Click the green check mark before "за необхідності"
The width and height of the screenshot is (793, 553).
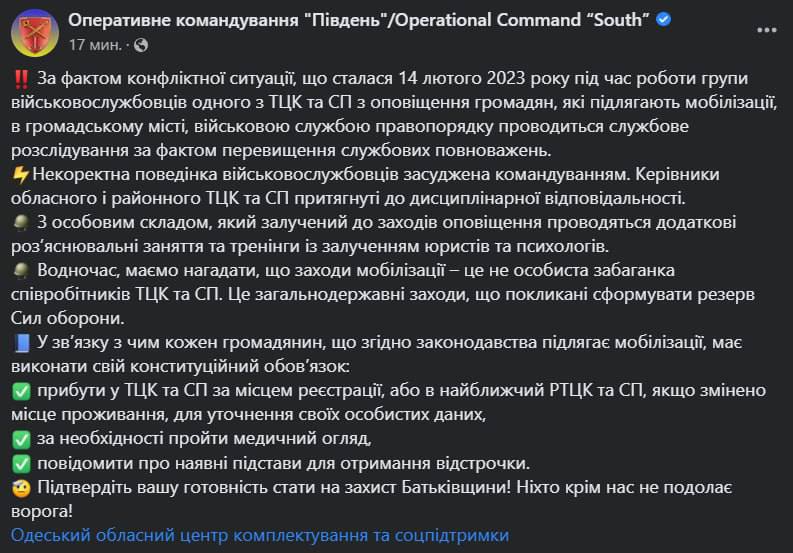point(21,439)
